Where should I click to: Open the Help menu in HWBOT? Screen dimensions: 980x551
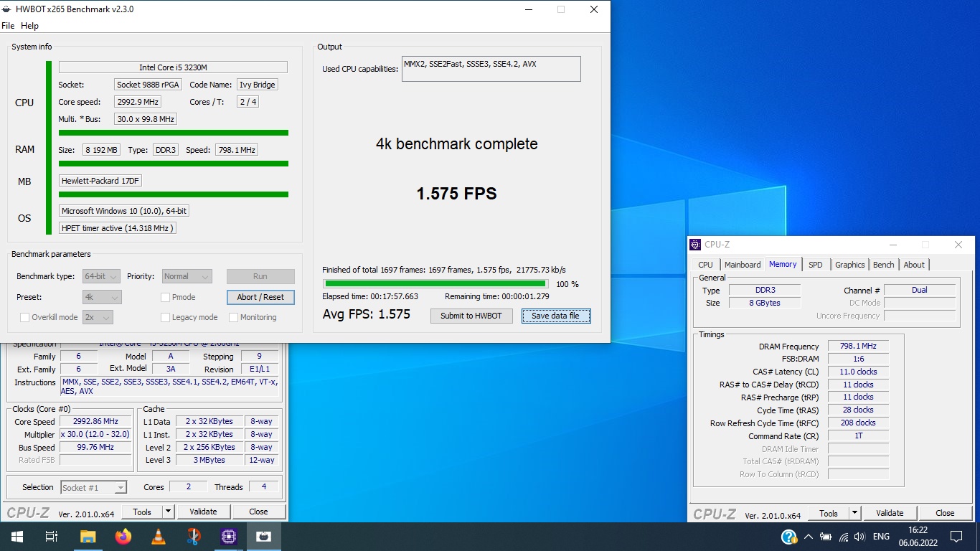[x=29, y=26]
